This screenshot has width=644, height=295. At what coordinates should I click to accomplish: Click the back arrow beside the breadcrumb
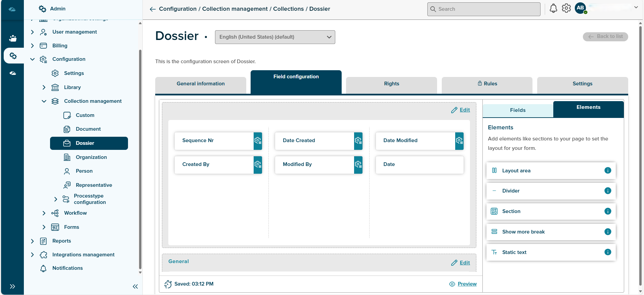(x=153, y=9)
